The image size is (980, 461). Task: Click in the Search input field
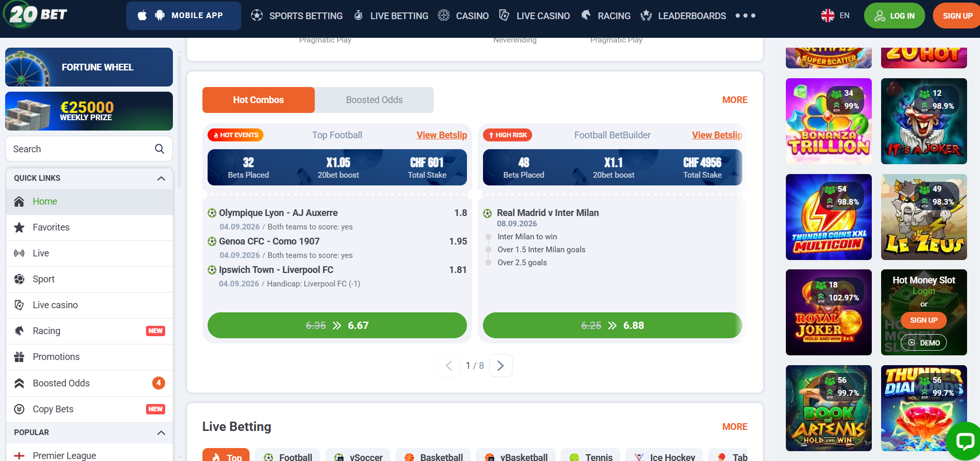[x=89, y=149]
